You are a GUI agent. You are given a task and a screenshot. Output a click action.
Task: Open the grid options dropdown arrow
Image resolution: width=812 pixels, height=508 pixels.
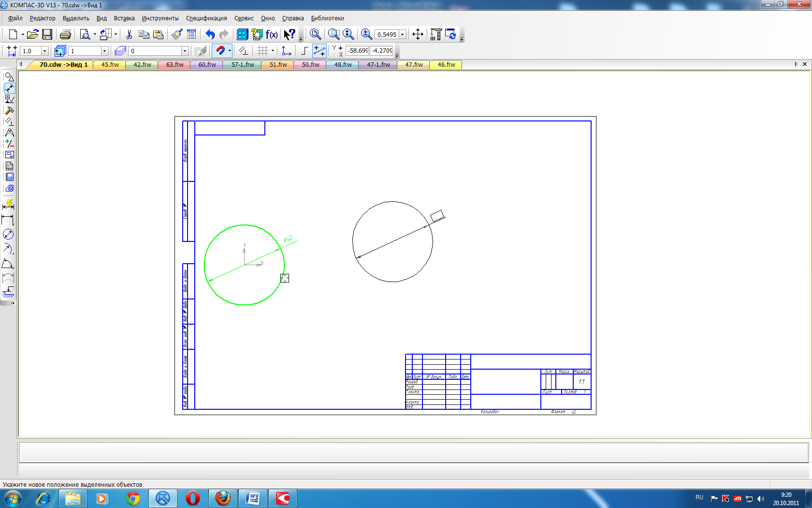point(273,50)
